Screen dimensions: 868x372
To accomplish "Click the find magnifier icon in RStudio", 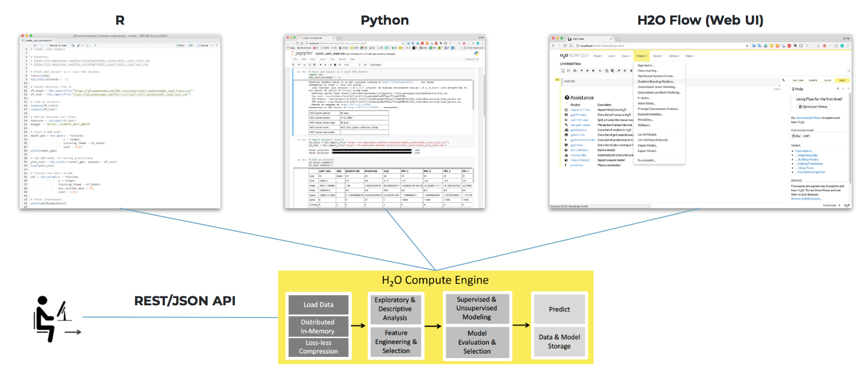I will 73,45.
